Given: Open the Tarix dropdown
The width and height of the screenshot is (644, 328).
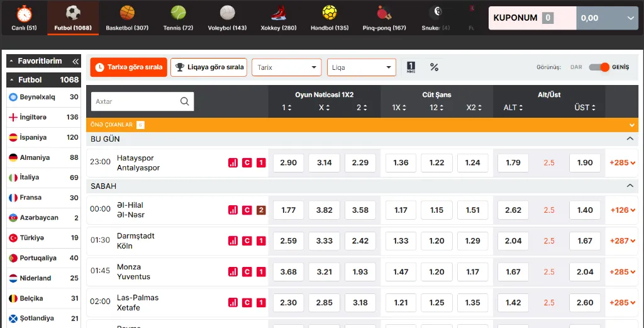Looking at the screenshot, I should click(287, 67).
